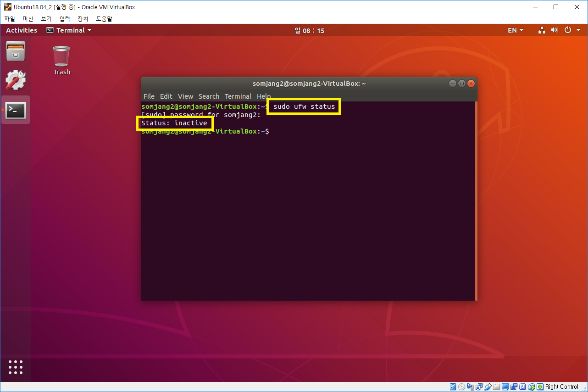Open the Terminal menu in terminal menubar
Image resolution: width=588 pixels, height=392 pixels.
(238, 96)
